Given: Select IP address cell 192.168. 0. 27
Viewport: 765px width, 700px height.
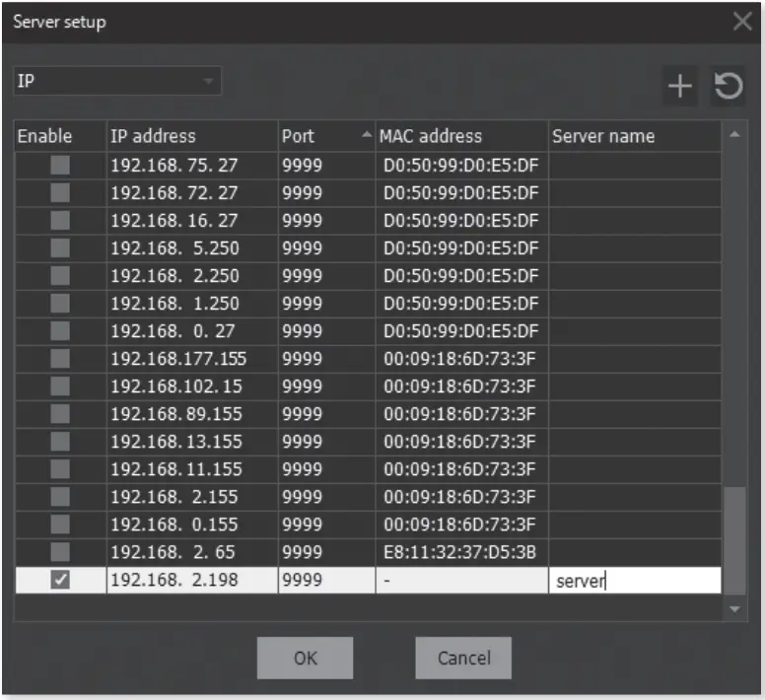Looking at the screenshot, I should tap(192, 331).
